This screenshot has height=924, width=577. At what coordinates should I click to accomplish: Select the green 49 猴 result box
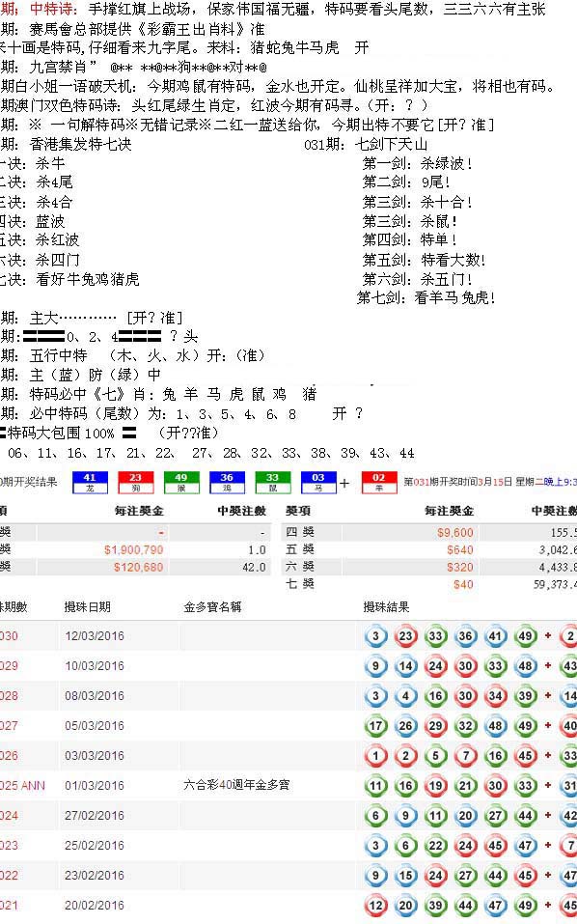(x=181, y=482)
